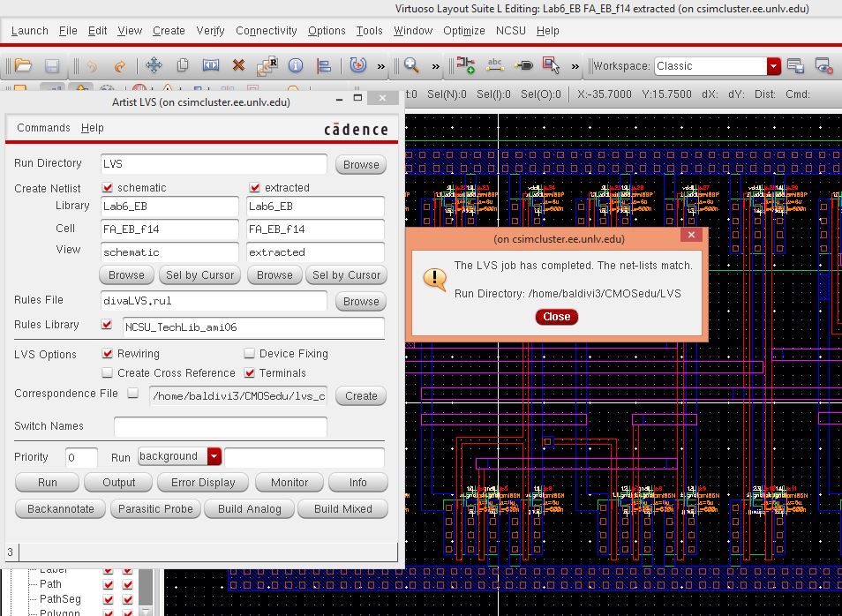Viewport: 842px width, 616px height.
Task: Select the Move tool icon
Action: pos(154,66)
